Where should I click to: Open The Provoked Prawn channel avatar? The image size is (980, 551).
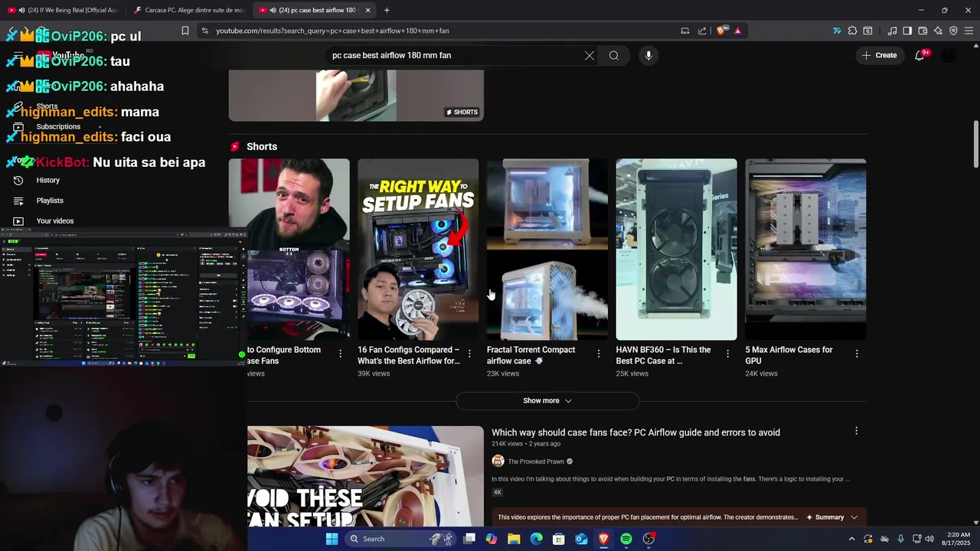[498, 461]
